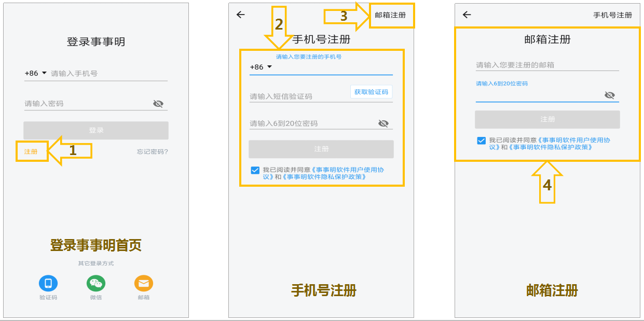The width and height of the screenshot is (644, 321).
Task: Tap the blue 验证码 phone login icon
Action: click(x=48, y=283)
